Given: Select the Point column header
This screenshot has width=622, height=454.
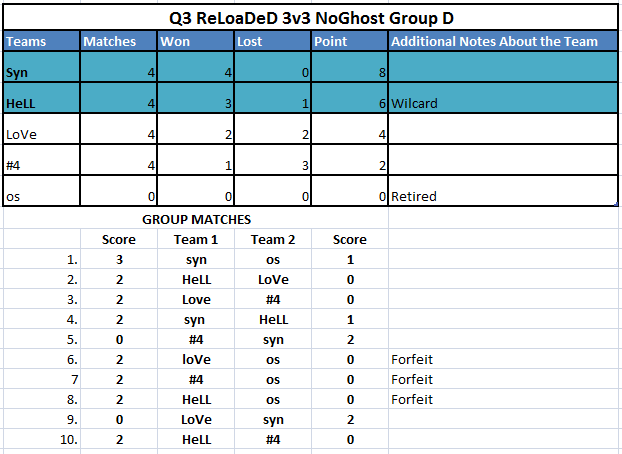Looking at the screenshot, I should (349, 42).
